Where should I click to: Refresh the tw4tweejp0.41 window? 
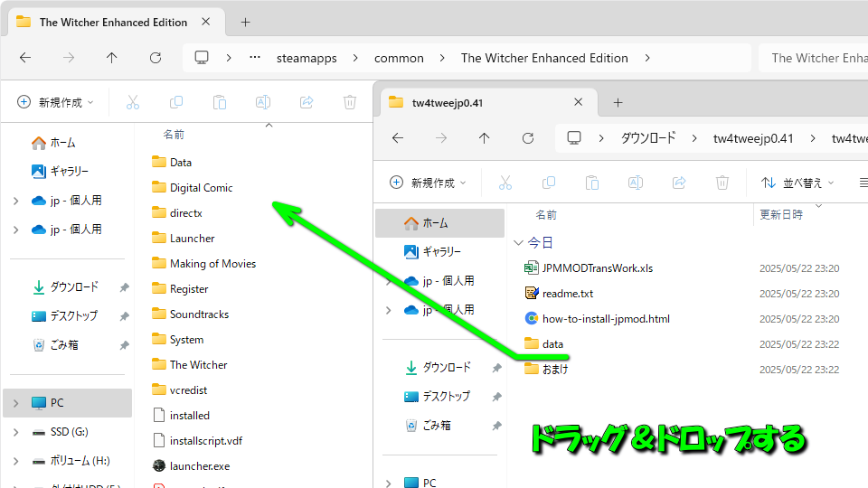coord(528,137)
